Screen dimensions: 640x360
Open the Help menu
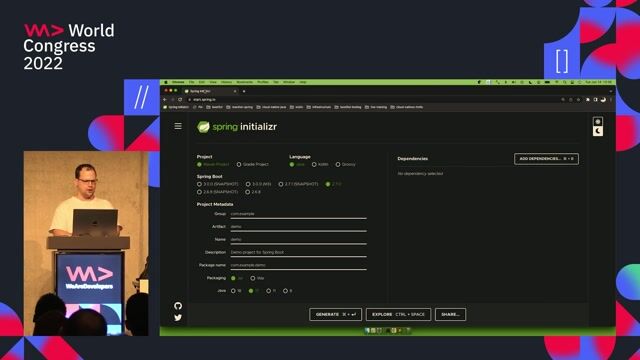tap(303, 82)
